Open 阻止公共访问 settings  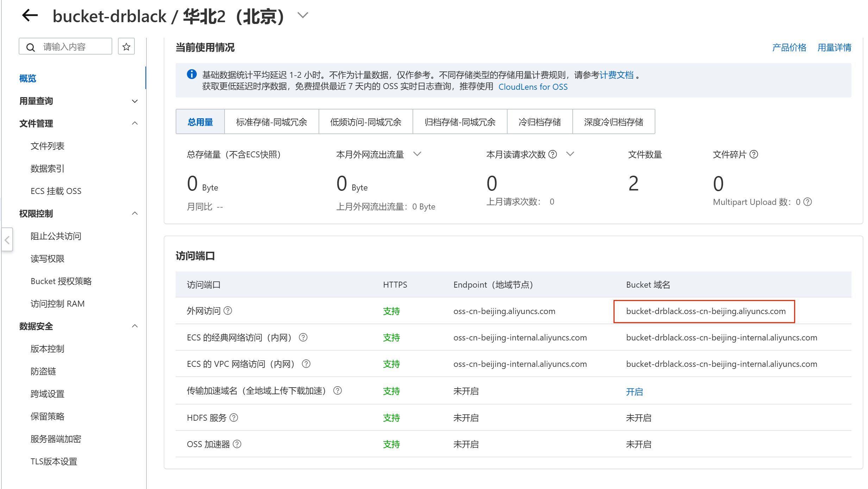(56, 236)
